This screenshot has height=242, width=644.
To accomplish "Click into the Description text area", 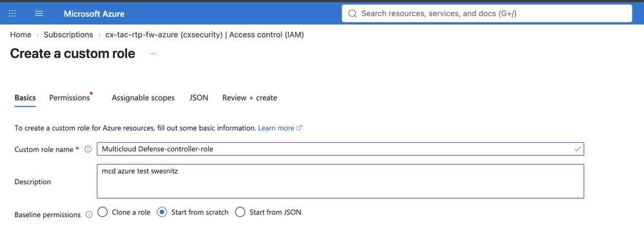I will [340, 181].
